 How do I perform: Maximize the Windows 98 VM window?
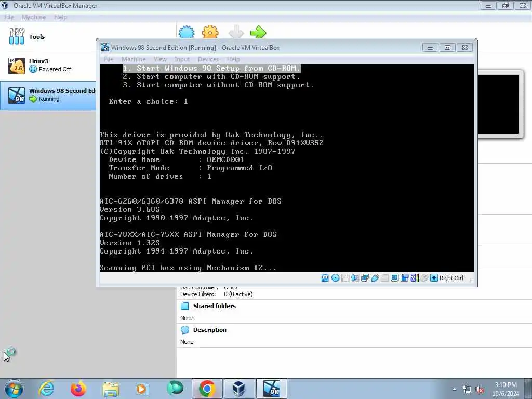point(447,48)
